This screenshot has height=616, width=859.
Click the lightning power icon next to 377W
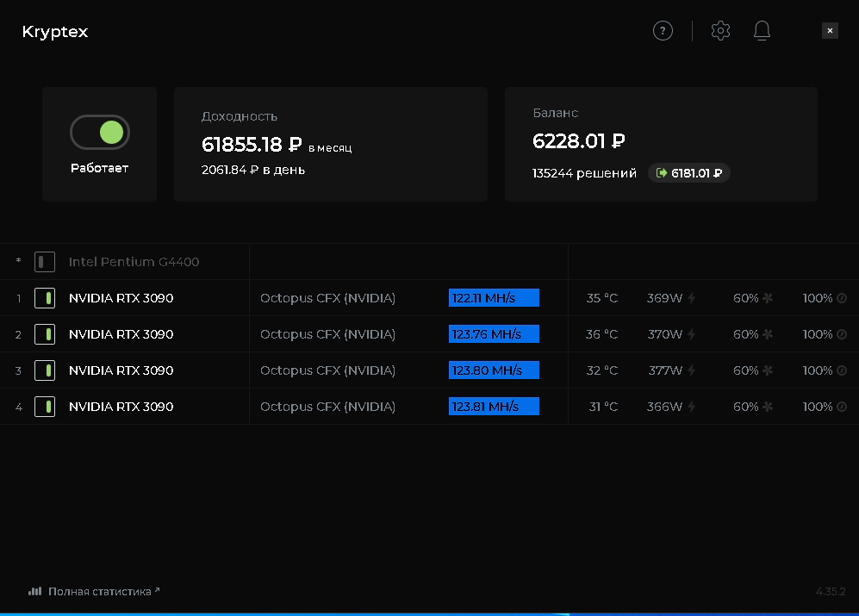click(692, 370)
